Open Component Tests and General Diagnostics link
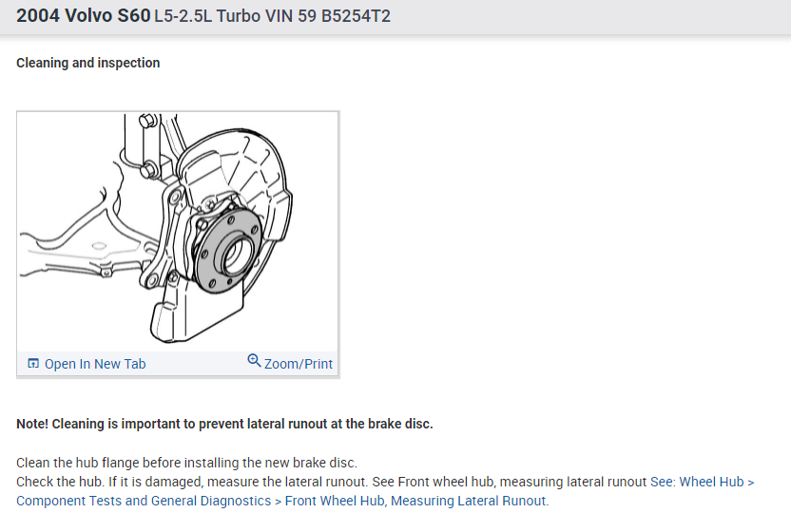This screenshot has height=532, width=791. pyautogui.click(x=144, y=502)
